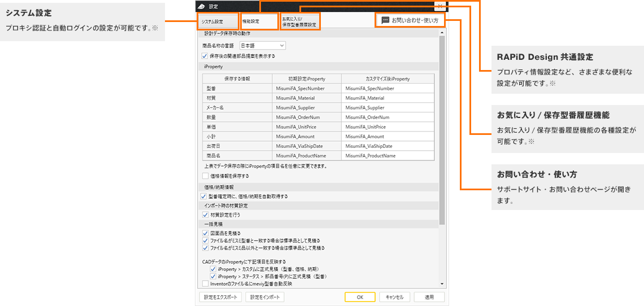The width and height of the screenshot is (644, 306).
Task: Select the お気に入り/保存型番履歴設定 tab
Action: 299,21
